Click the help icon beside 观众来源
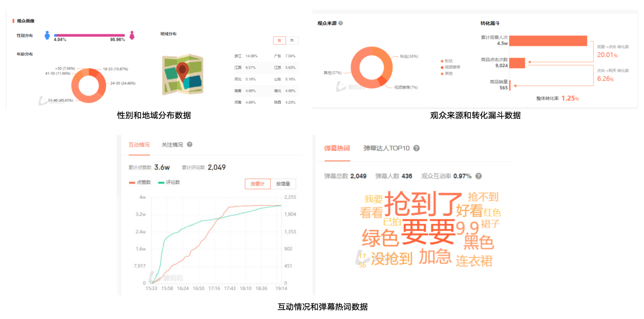The width and height of the screenshot is (644, 319). point(340,23)
